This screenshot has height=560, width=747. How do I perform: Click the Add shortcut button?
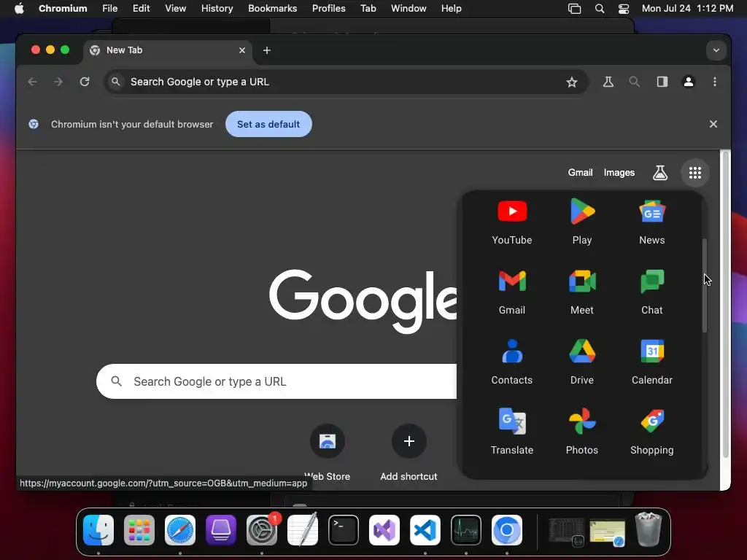(409, 452)
